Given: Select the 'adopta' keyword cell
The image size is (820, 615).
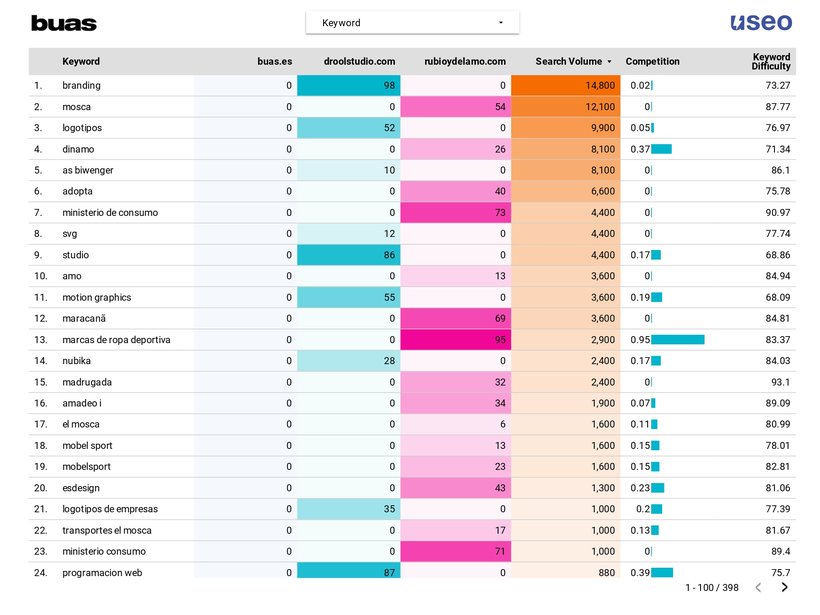Looking at the screenshot, I should click(x=77, y=191).
